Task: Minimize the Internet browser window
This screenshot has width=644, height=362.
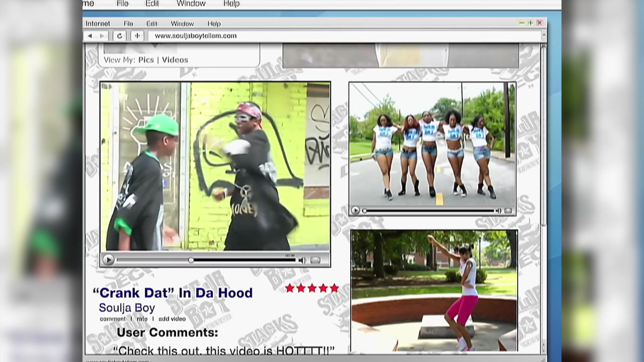Action: [x=522, y=23]
